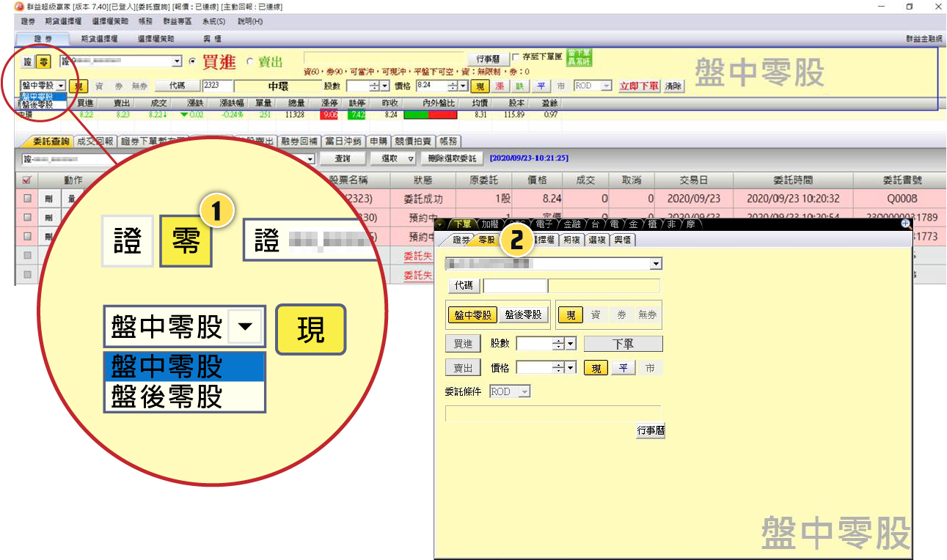Select the 證 securities mode button beside 零
The height and width of the screenshot is (560, 947).
click(28, 62)
